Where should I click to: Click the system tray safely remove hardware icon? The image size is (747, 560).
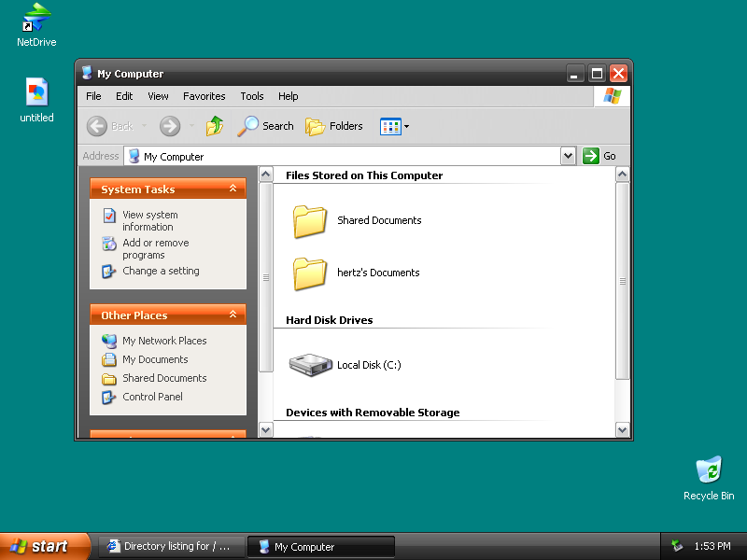(x=676, y=546)
